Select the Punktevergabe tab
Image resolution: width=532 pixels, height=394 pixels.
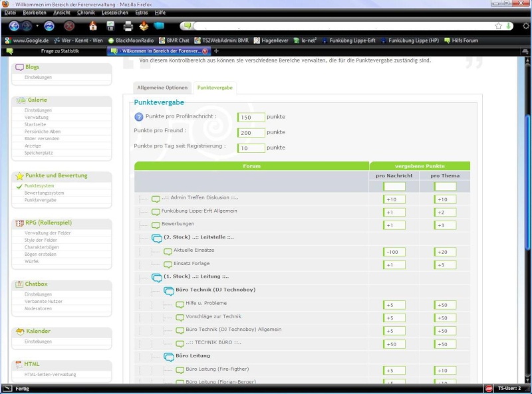pyautogui.click(x=215, y=88)
